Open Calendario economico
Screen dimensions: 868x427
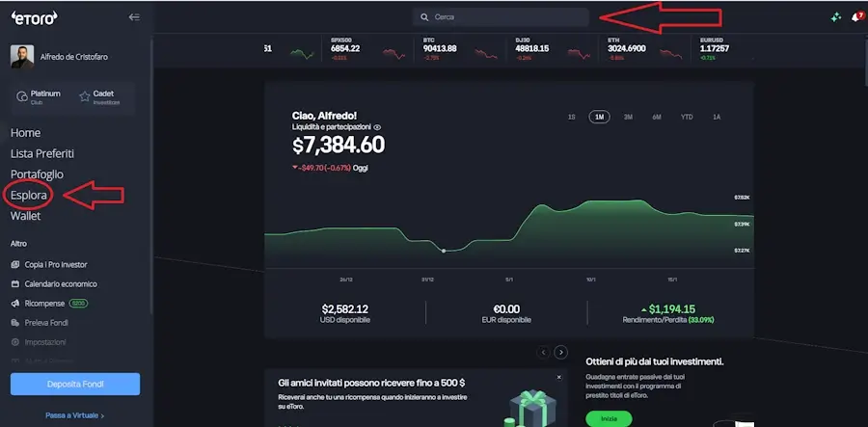[61, 284]
